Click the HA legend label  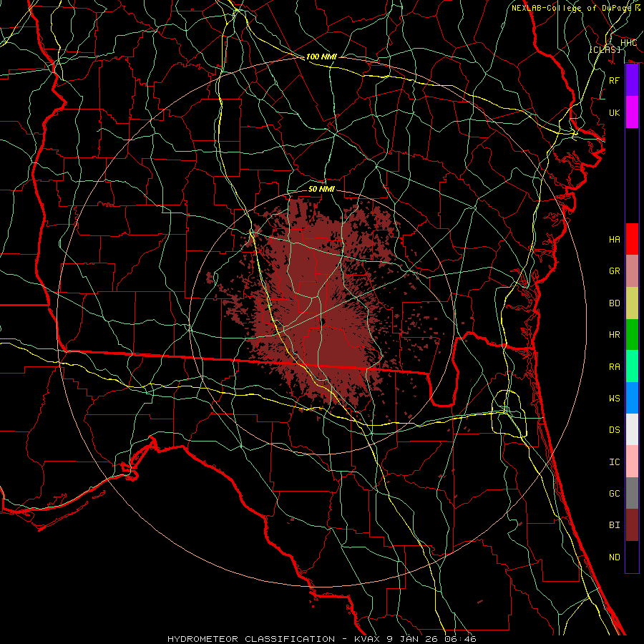coord(615,239)
